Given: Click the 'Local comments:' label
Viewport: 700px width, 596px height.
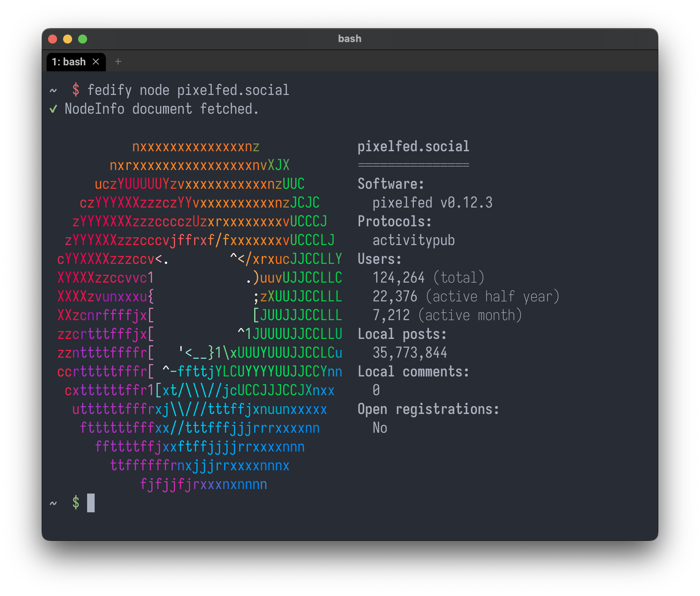Looking at the screenshot, I should tap(413, 372).
